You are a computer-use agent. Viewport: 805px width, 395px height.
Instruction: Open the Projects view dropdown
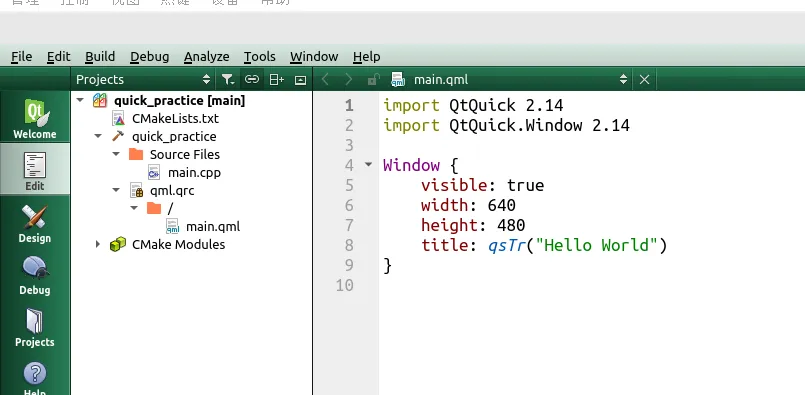coord(206,80)
